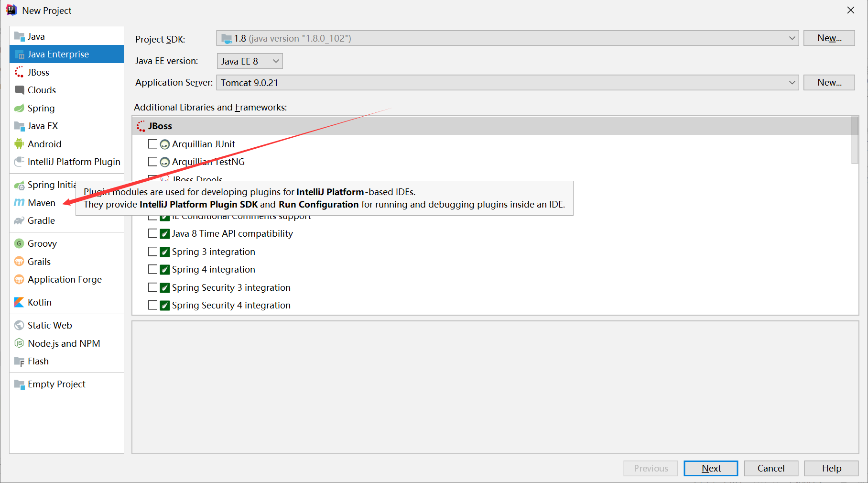Click the JBoss red dots icon in sidebar
The height and width of the screenshot is (483, 868).
click(19, 72)
